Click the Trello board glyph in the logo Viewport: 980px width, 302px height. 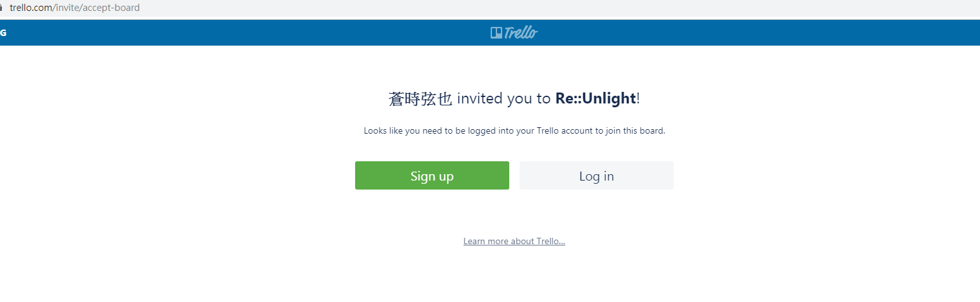pyautogui.click(x=496, y=33)
